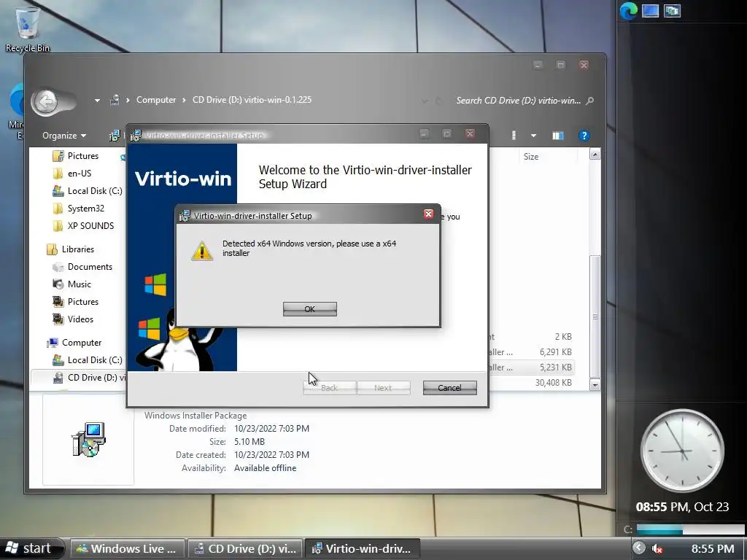This screenshot has width=747, height=560.
Task: Click the scrollbar up arrow in file list
Action: (595, 154)
